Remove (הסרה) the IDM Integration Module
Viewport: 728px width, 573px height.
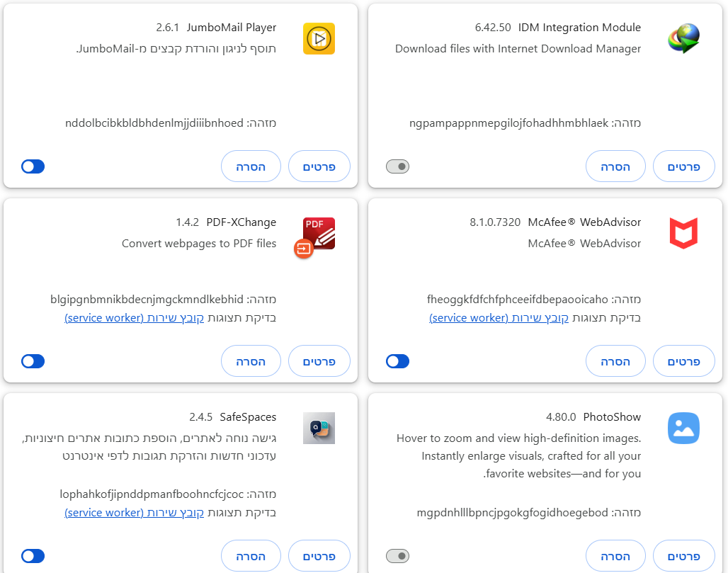[615, 166]
